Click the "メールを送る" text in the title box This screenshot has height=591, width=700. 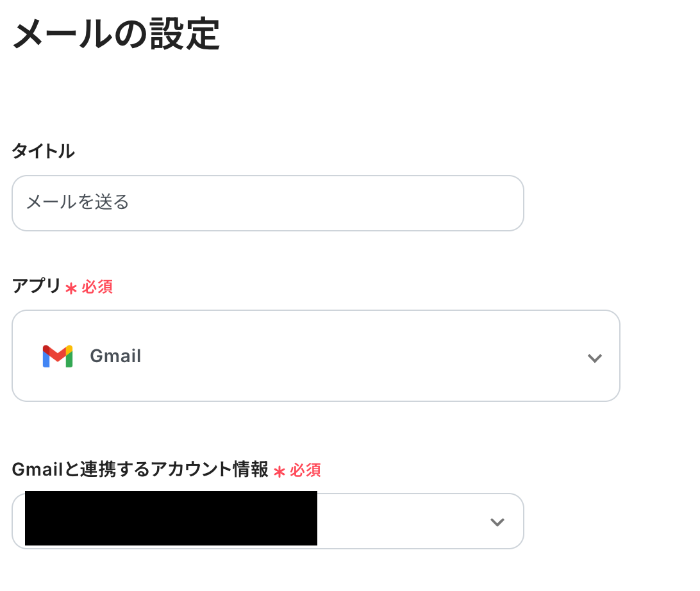pyautogui.click(x=78, y=203)
